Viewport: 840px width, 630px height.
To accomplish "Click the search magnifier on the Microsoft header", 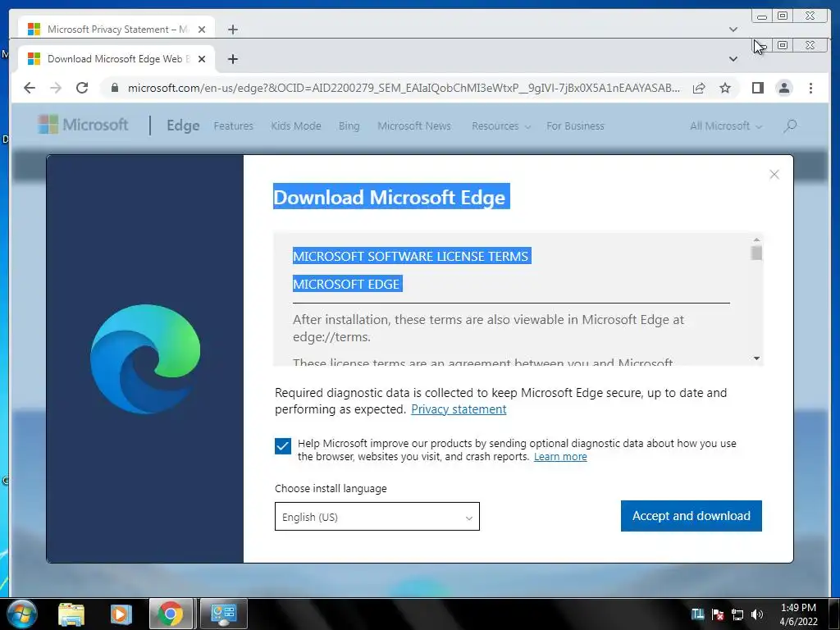I will [x=790, y=126].
